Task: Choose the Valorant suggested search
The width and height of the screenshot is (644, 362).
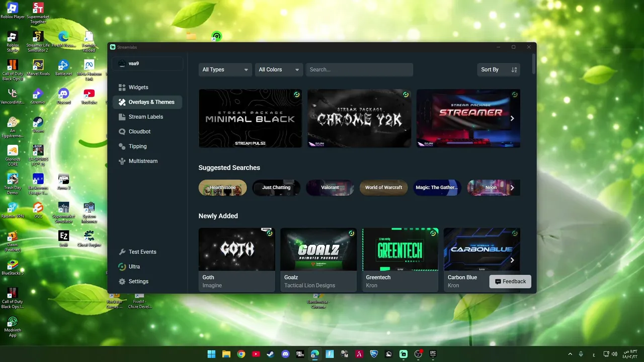Action: 330,188
